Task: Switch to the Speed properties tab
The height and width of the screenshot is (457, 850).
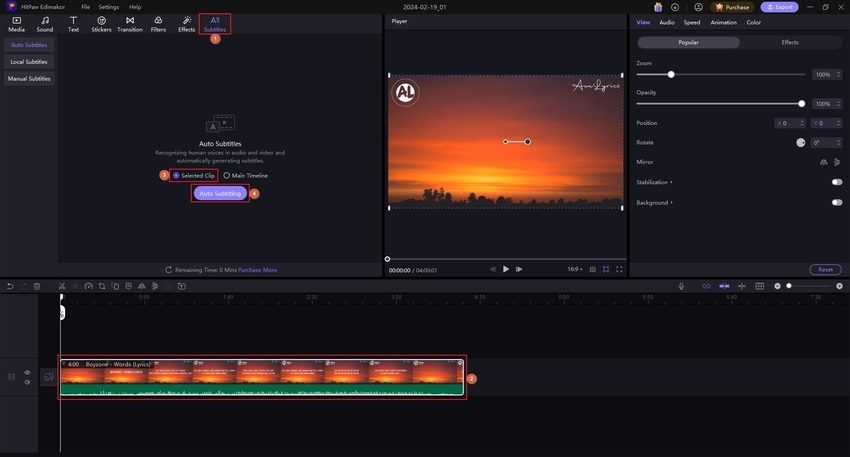Action: coord(692,22)
